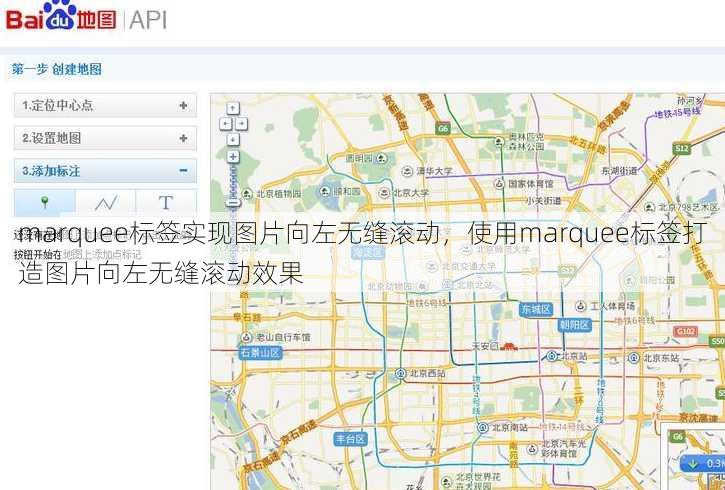
Task: Click the 地铁15号线 subway label
Action: [x=678, y=112]
